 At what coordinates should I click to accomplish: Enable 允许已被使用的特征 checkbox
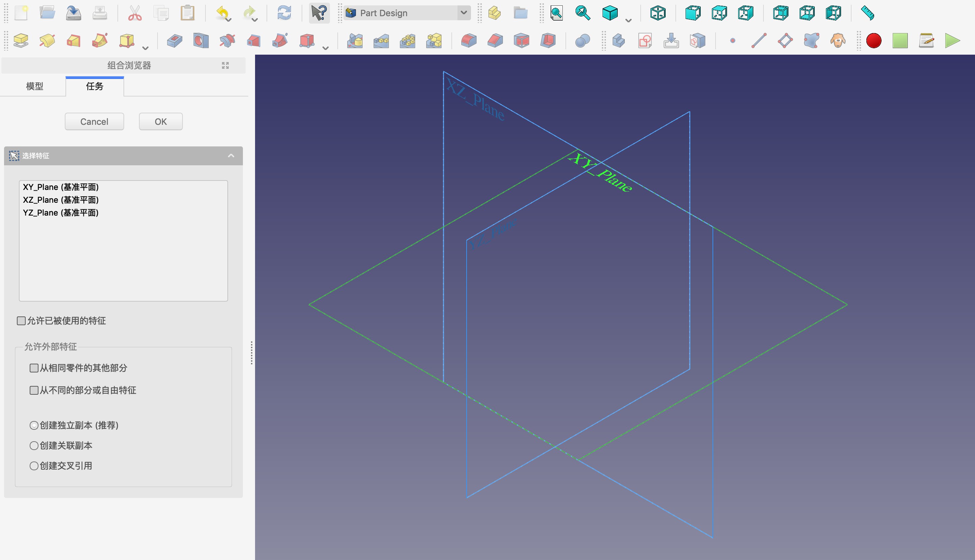(22, 321)
